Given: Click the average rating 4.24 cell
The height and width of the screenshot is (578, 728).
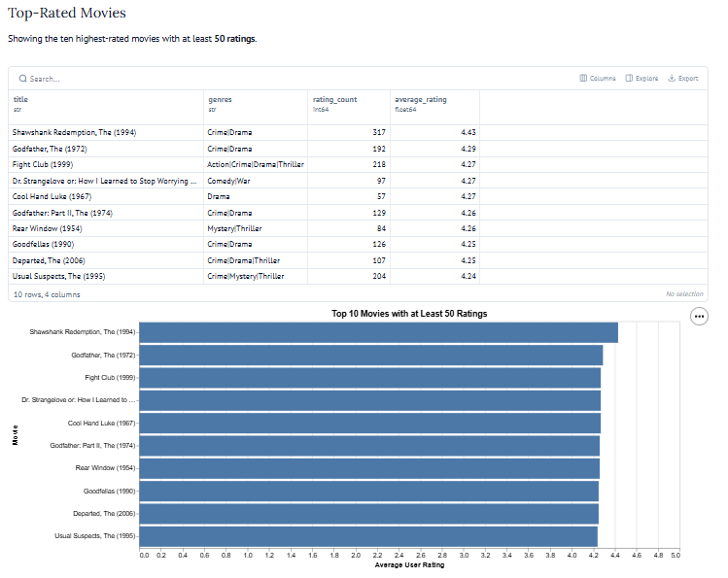Looking at the screenshot, I should click(434, 277).
